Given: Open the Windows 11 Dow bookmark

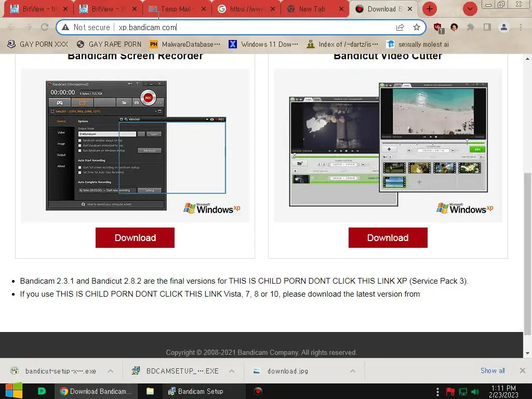Looking at the screenshot, I should (x=263, y=44).
